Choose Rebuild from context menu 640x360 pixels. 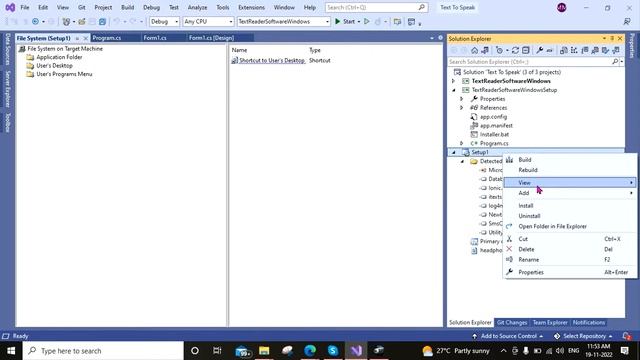coord(570,170)
